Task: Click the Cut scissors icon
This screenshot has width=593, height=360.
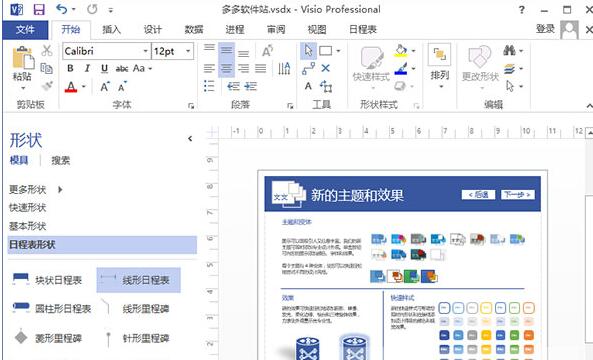Action: 47,50
